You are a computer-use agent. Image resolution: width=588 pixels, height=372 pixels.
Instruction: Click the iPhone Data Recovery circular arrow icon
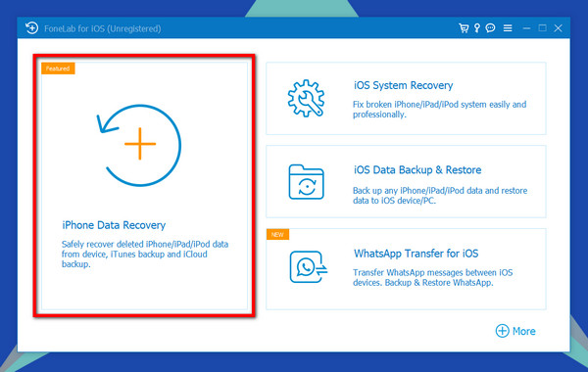tap(139, 145)
